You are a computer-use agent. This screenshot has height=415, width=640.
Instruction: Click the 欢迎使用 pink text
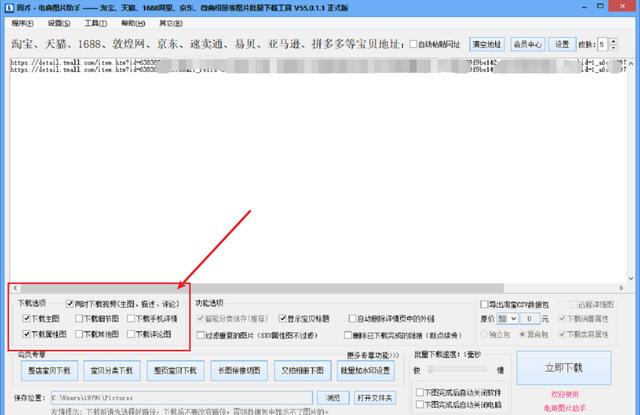tap(565, 394)
